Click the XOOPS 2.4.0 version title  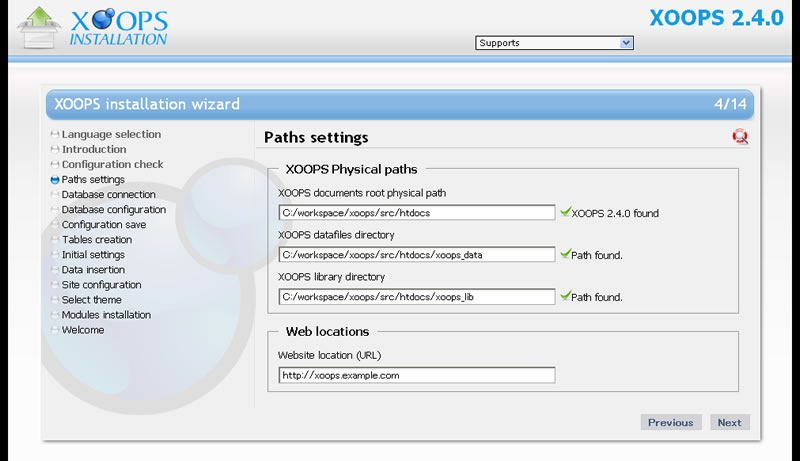(716, 18)
